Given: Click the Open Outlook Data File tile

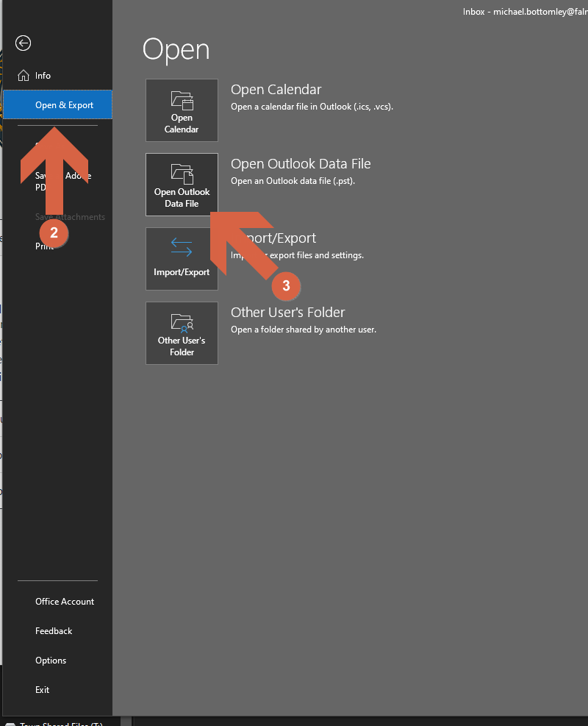Looking at the screenshot, I should click(182, 185).
